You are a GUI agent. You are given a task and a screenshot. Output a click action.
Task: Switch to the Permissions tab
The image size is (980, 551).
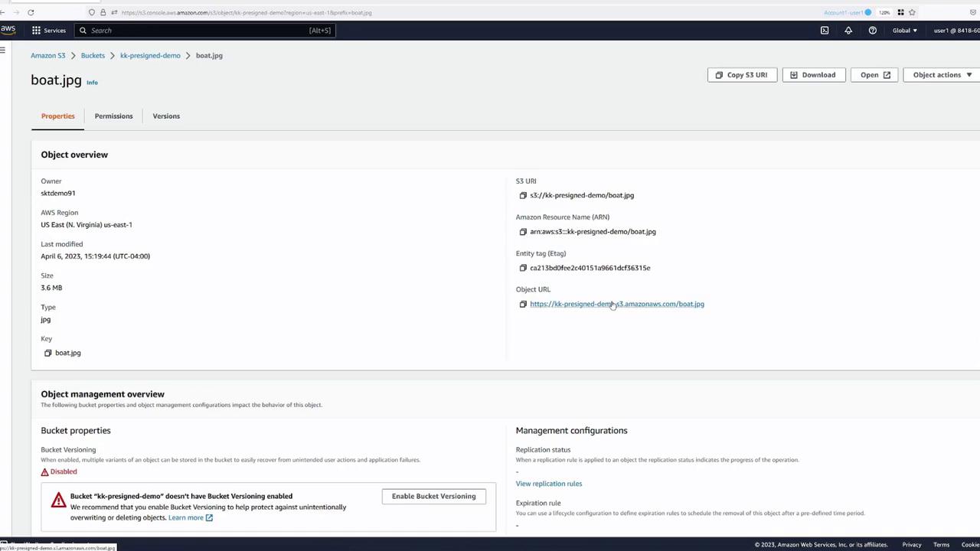click(x=113, y=116)
